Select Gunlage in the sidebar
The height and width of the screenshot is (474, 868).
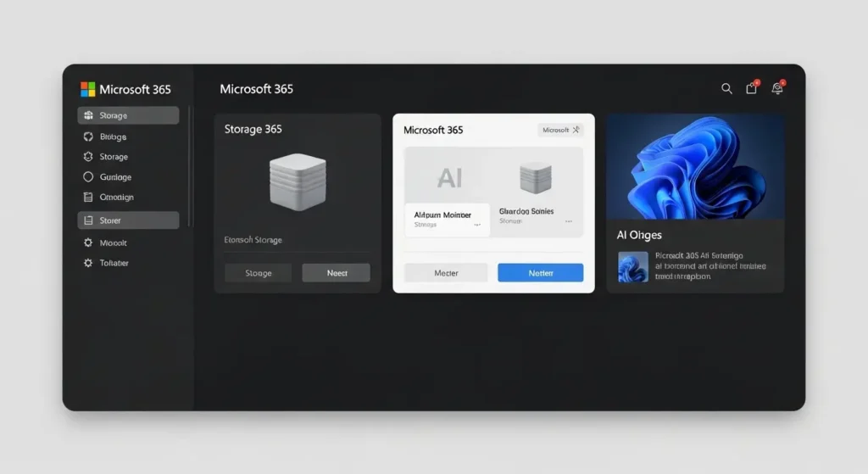coord(115,177)
